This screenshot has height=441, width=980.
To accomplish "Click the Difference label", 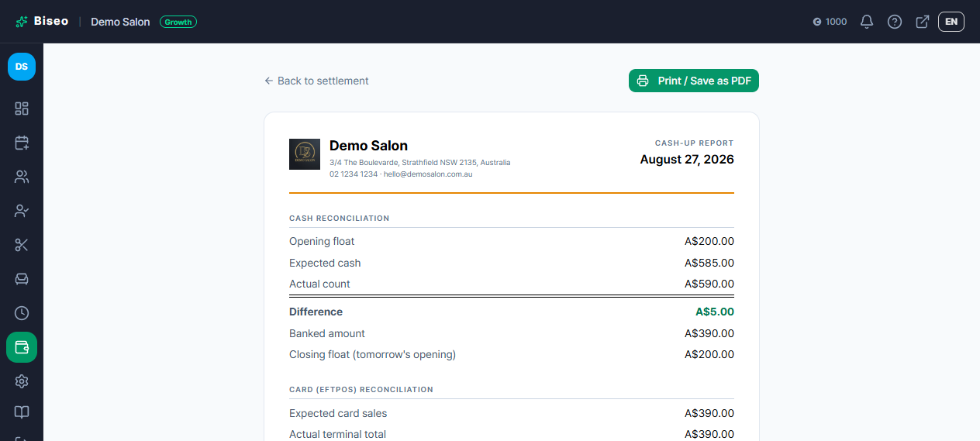I will (x=316, y=312).
